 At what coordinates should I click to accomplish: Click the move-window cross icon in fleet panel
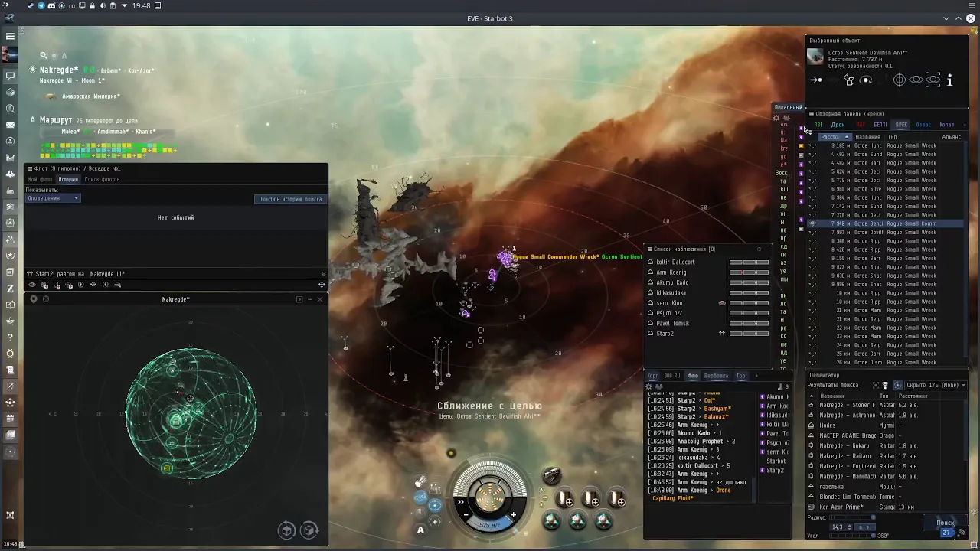(x=322, y=285)
